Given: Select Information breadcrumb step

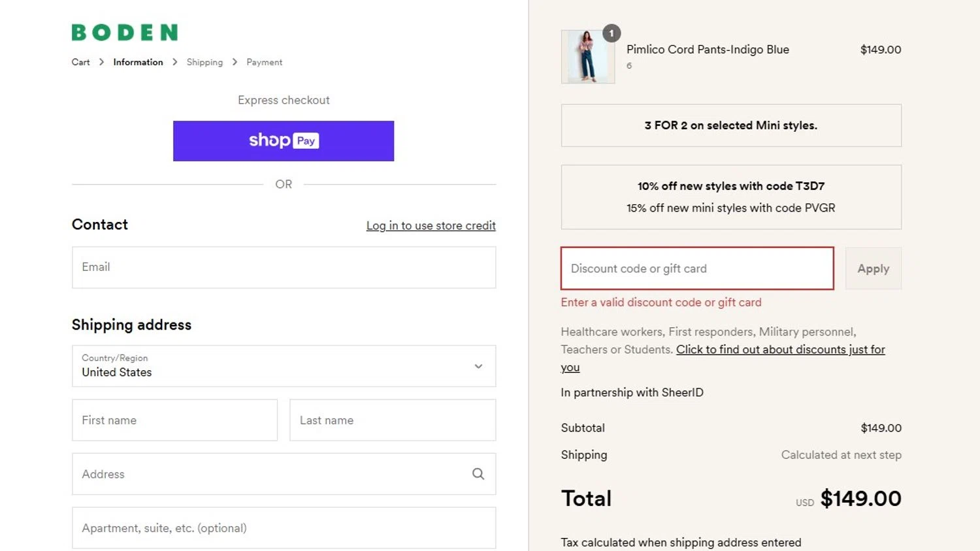Looking at the screenshot, I should coord(138,62).
